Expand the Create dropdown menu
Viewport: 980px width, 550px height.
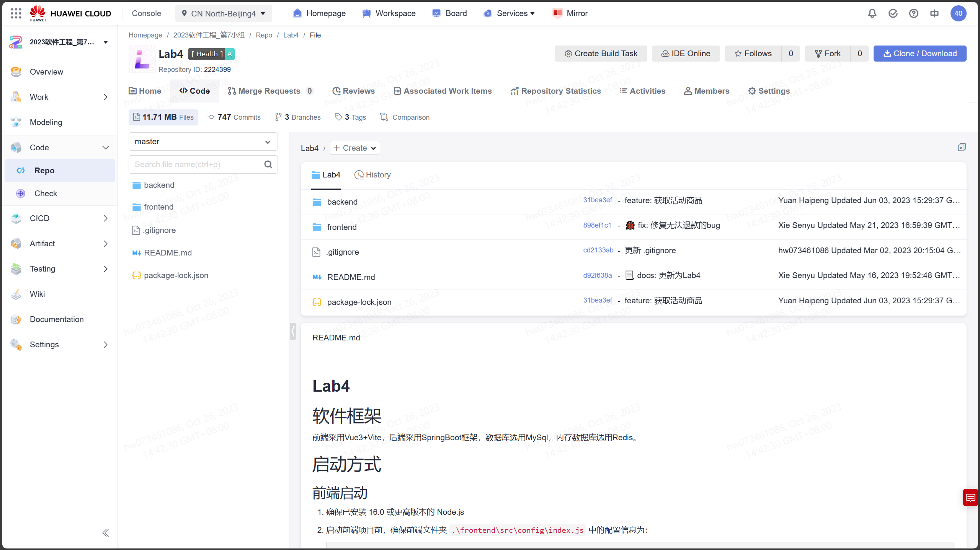tap(355, 148)
